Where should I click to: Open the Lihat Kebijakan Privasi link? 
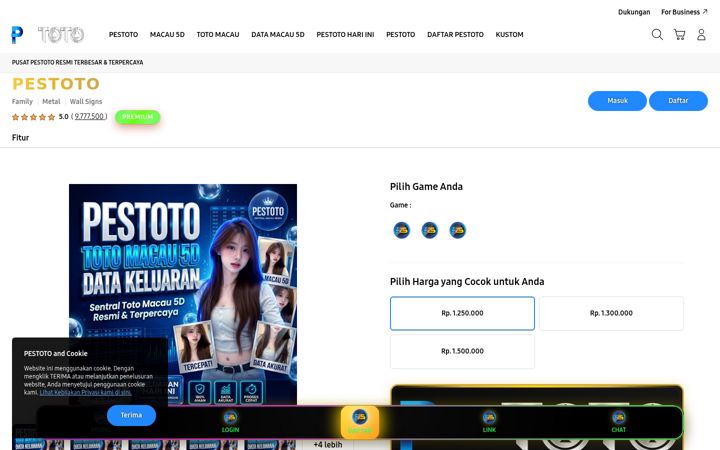(85, 393)
